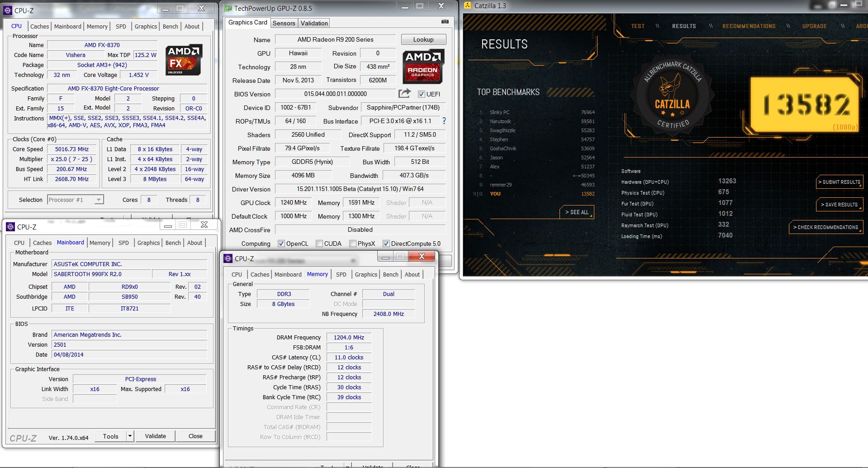Toggle the DirectCompute 5.0 checkbox
The image size is (868, 468).
click(x=386, y=244)
